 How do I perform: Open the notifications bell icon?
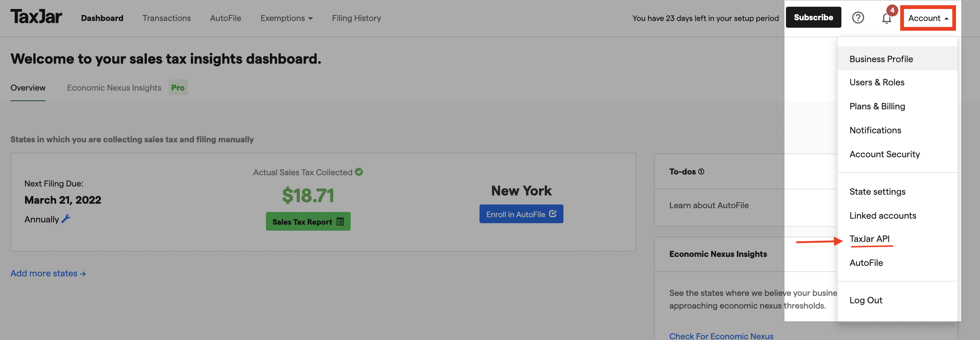coord(886,18)
